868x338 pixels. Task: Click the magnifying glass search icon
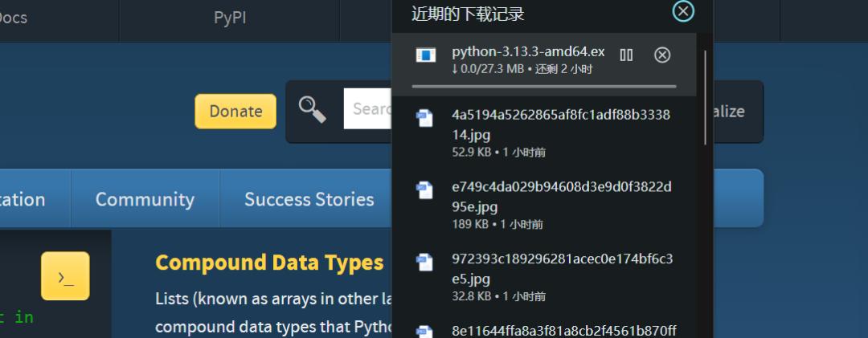pos(312,109)
